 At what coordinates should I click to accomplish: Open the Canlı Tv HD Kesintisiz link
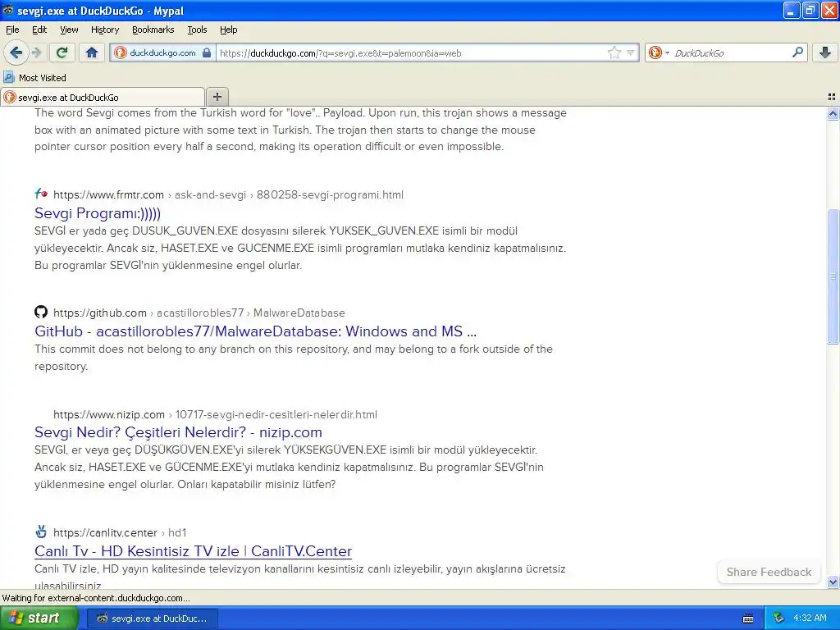[x=193, y=551]
